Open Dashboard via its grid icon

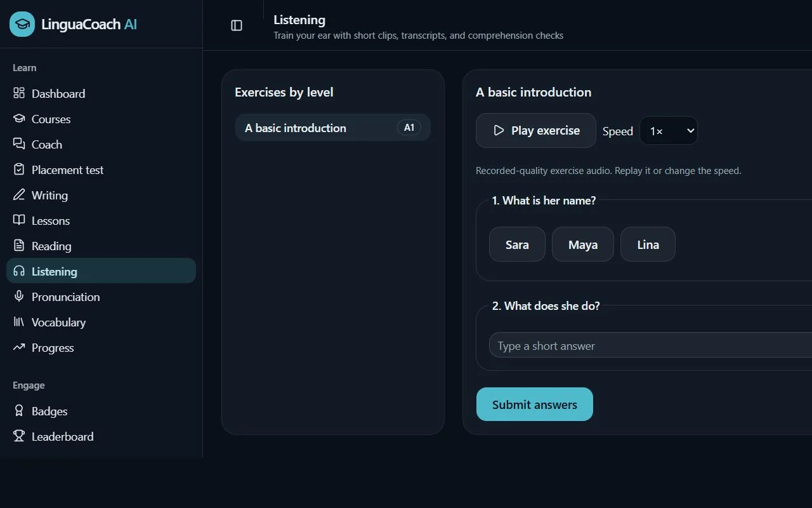[19, 93]
